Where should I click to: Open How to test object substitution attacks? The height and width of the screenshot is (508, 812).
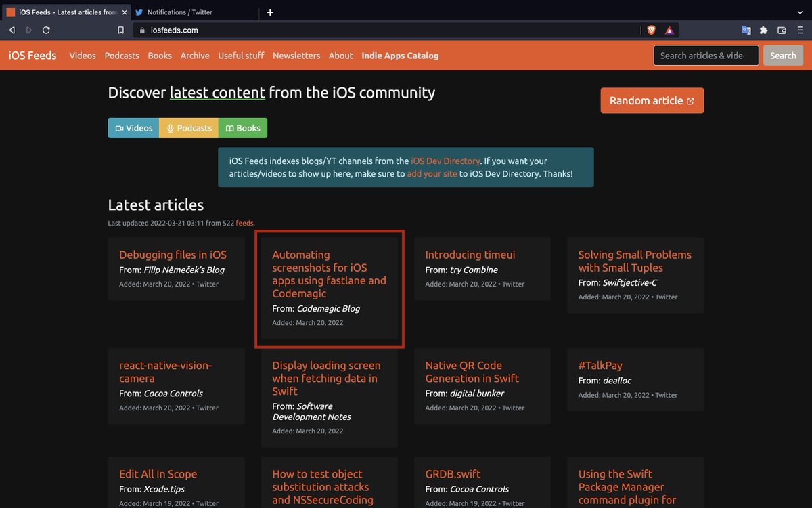(323, 487)
